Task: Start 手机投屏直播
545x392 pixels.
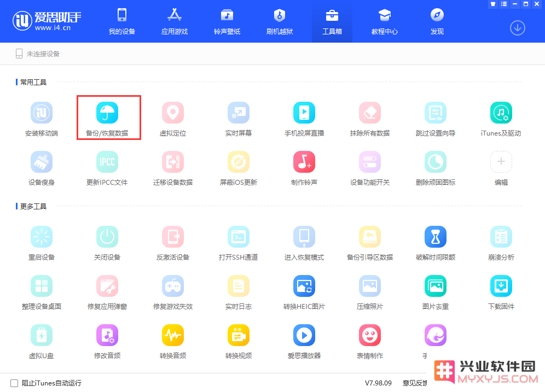Action: coord(304,119)
